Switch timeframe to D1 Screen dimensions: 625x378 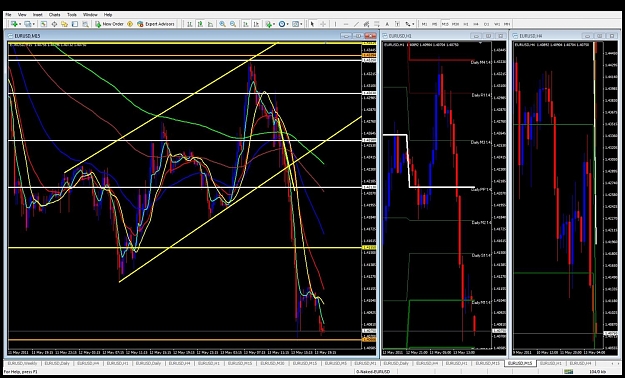click(486, 24)
